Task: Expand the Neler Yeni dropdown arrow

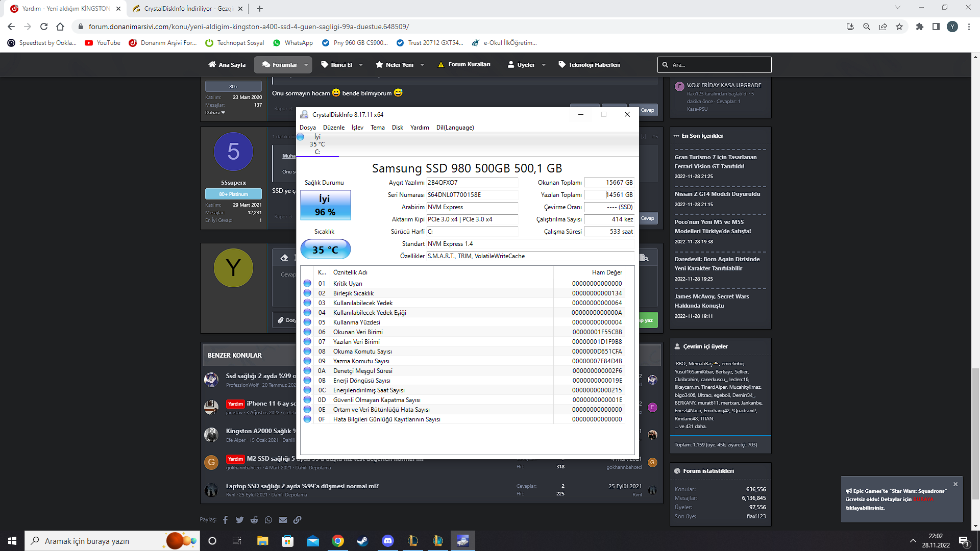Action: 422,65
